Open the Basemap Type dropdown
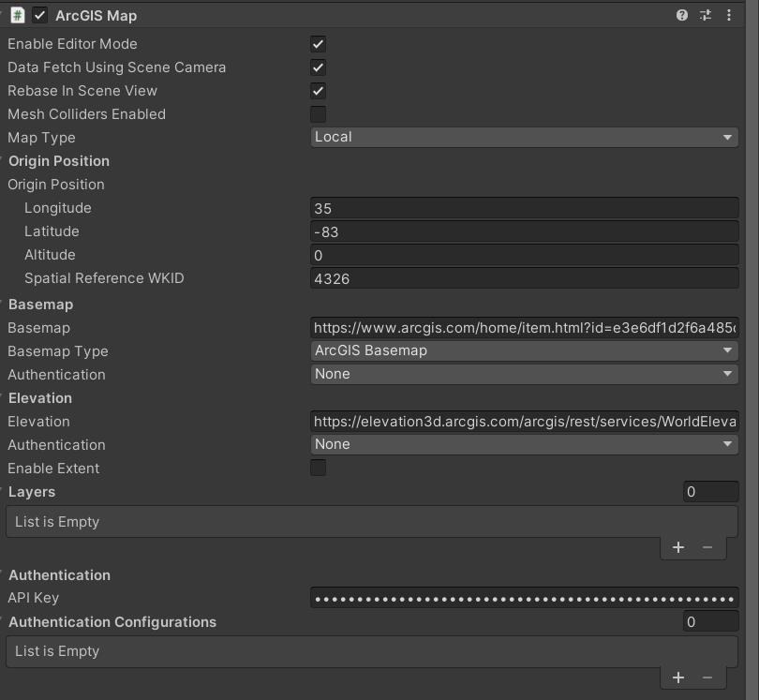 click(524, 350)
